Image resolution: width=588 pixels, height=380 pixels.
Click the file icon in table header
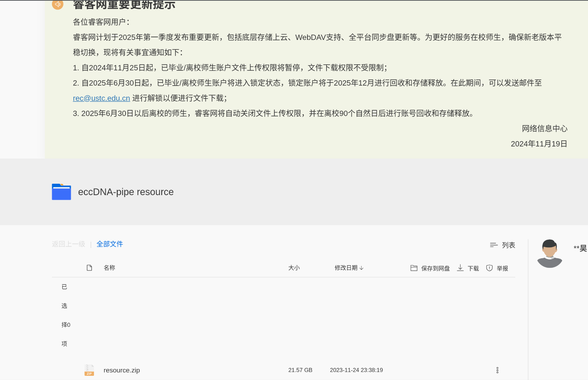pos(89,268)
